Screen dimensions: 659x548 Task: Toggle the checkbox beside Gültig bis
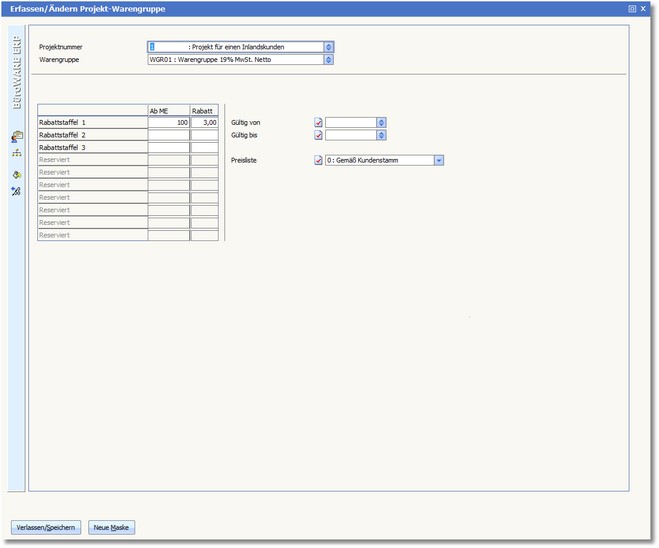point(319,135)
